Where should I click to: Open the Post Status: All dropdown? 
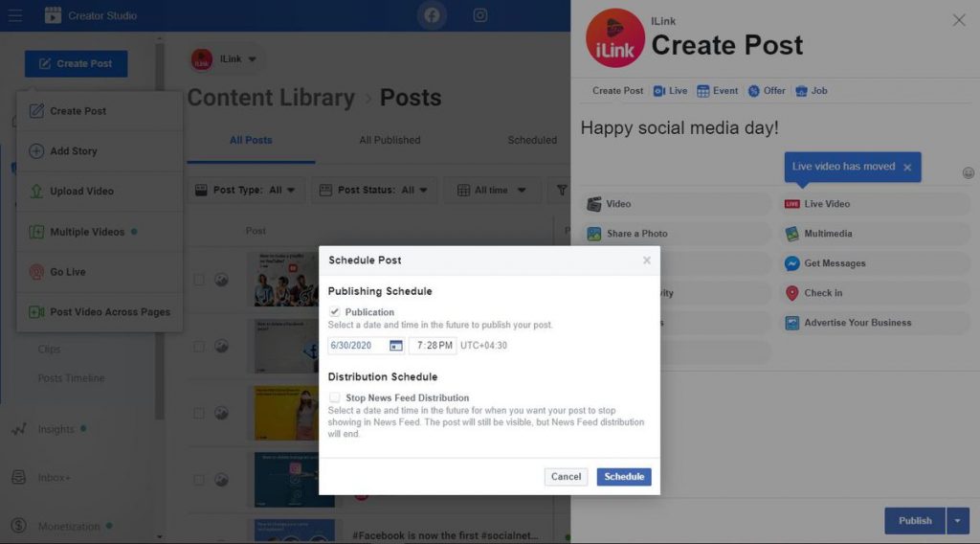(x=374, y=190)
